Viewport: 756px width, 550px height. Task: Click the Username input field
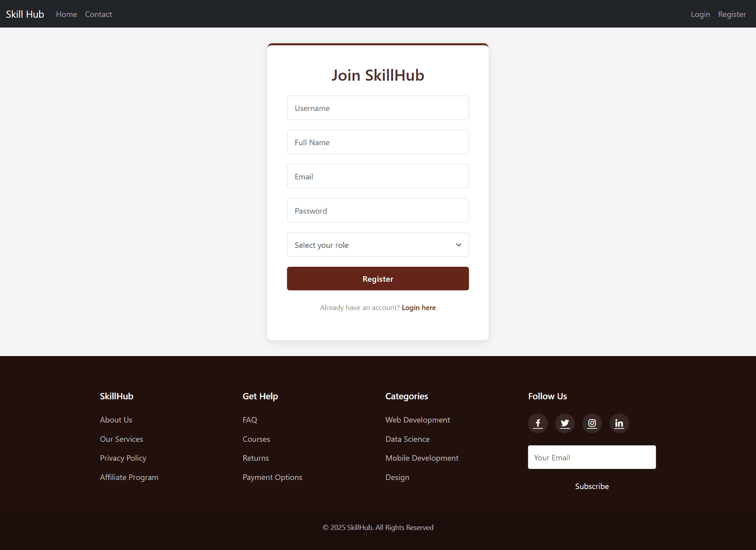378,108
